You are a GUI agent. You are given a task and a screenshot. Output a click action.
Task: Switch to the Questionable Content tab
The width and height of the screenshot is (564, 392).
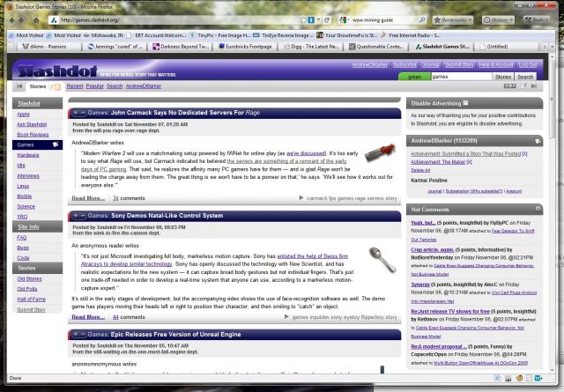tap(376, 47)
